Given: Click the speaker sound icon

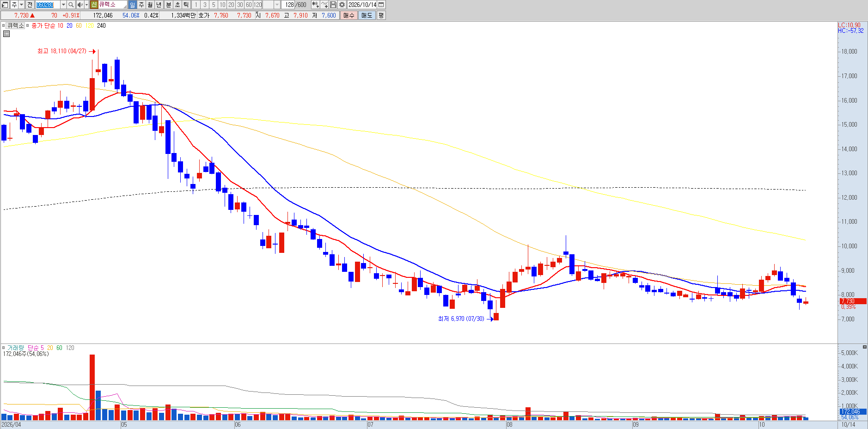Looking at the screenshot, I should tap(80, 5).
